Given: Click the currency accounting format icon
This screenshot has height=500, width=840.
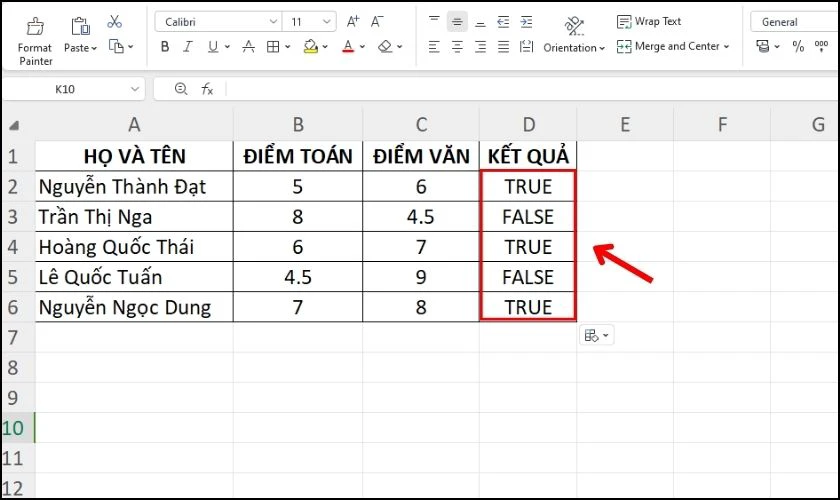Looking at the screenshot, I should pyautogui.click(x=762, y=47).
